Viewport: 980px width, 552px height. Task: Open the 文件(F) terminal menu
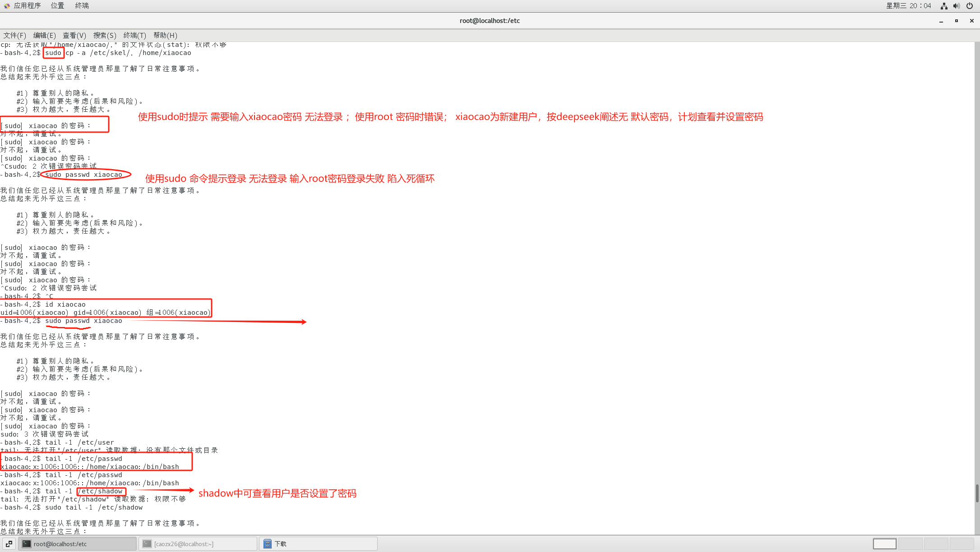click(14, 35)
